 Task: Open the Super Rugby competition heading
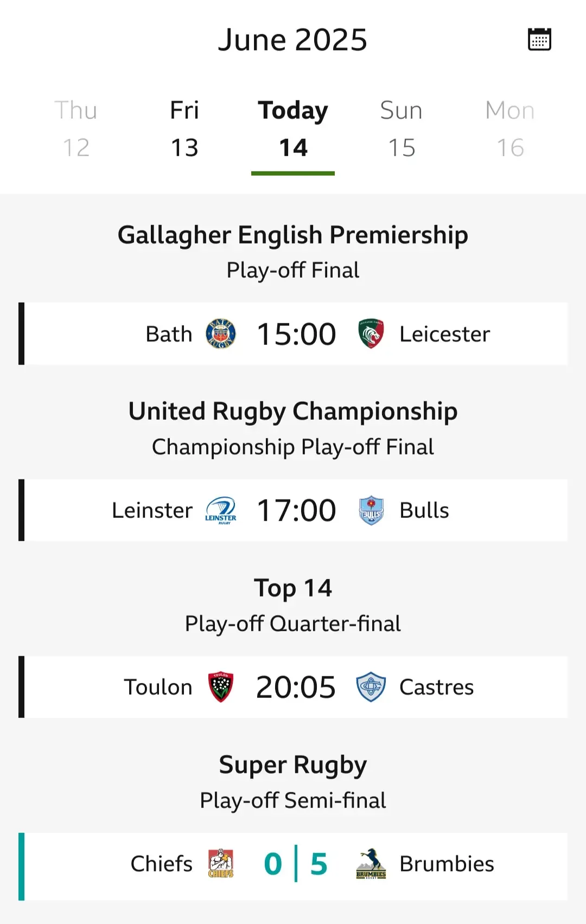(x=293, y=765)
